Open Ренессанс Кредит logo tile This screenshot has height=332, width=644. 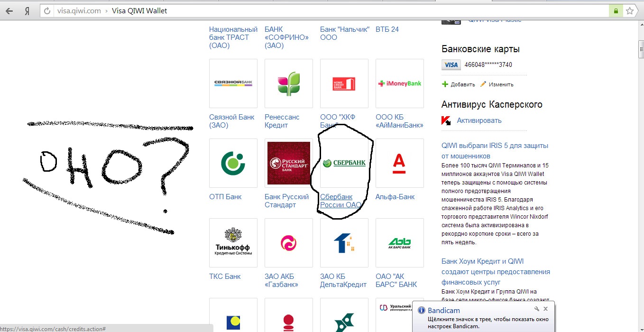coord(289,83)
